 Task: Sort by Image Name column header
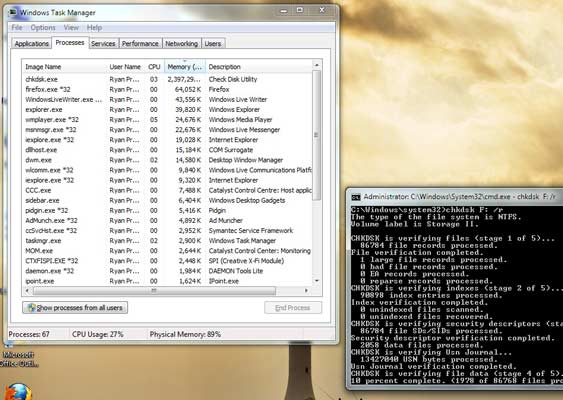tap(64, 67)
